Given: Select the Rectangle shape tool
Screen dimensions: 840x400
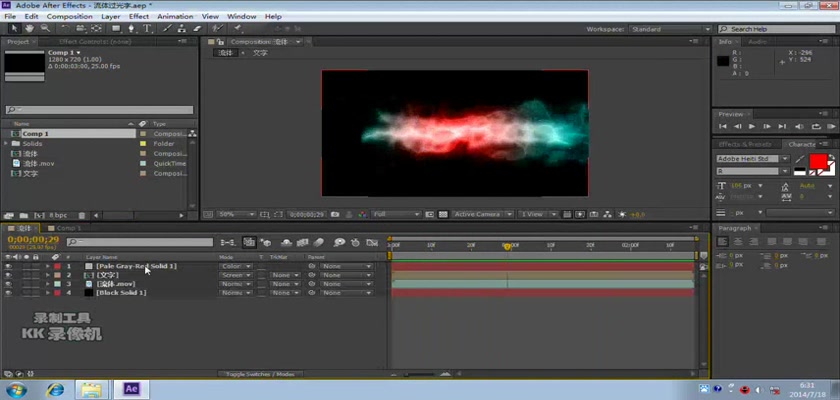Looking at the screenshot, I should [116, 28].
